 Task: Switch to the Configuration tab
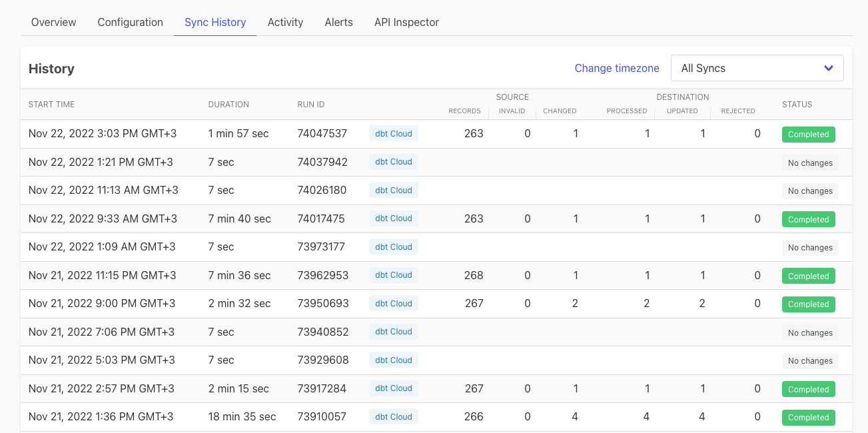131,22
